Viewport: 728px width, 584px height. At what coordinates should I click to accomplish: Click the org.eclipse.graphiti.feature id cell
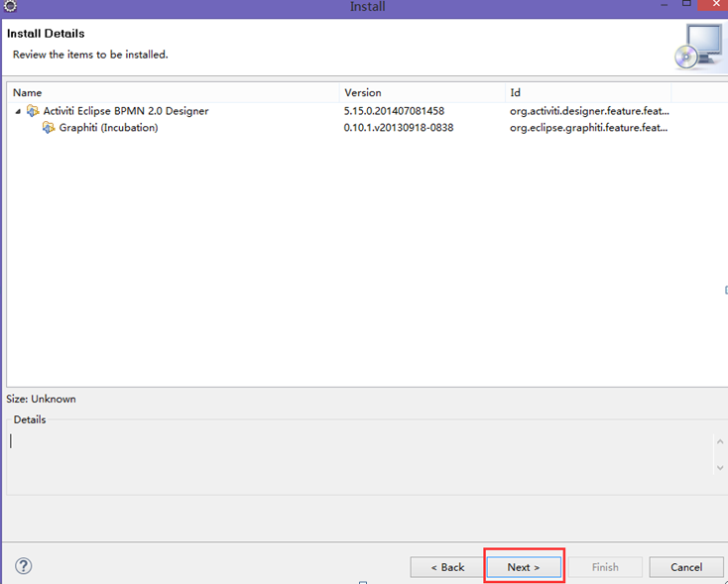(x=589, y=128)
